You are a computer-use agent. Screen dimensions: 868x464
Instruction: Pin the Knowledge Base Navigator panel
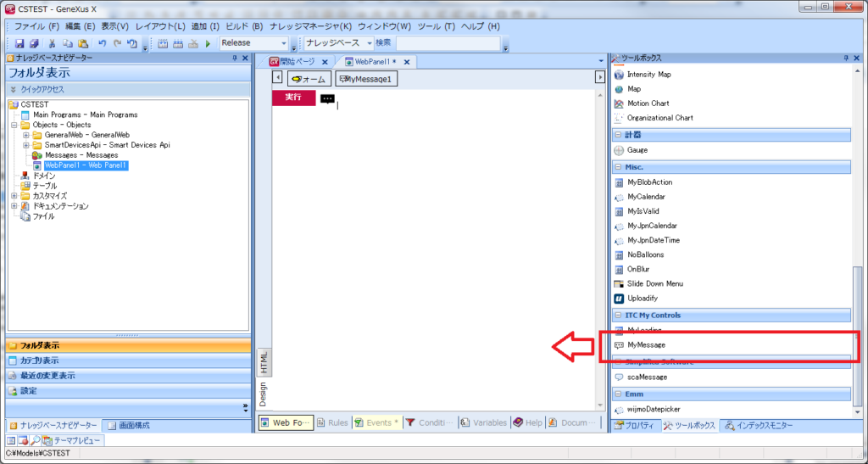point(234,59)
